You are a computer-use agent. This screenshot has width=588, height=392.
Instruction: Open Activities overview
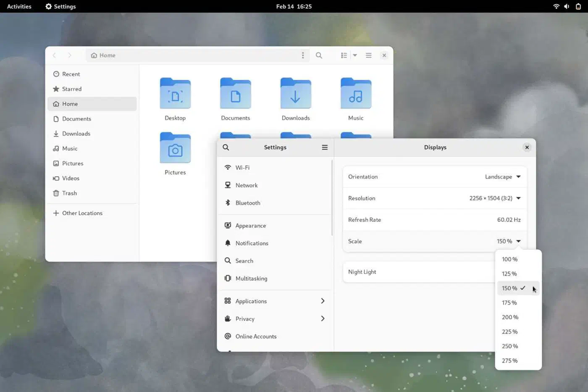(x=19, y=6)
